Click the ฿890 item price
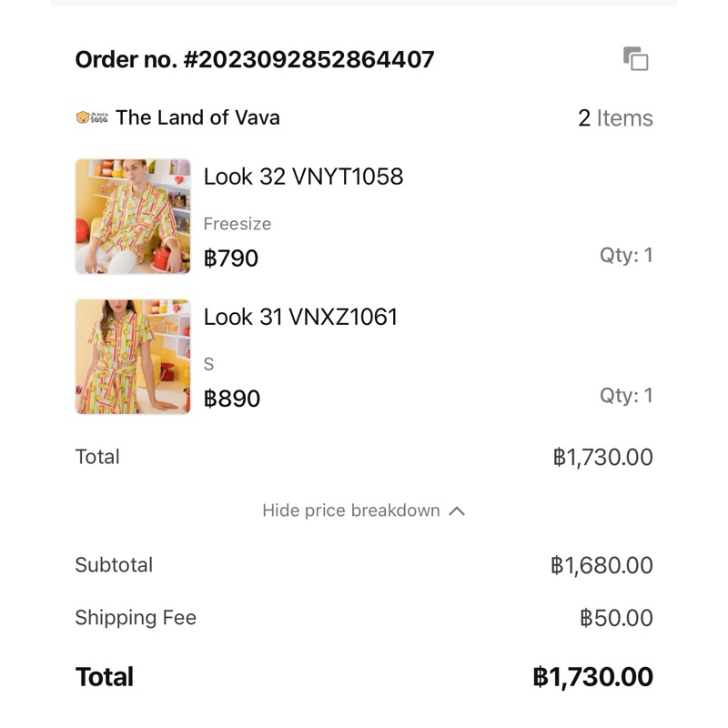The width and height of the screenshot is (728, 728). coord(232,399)
